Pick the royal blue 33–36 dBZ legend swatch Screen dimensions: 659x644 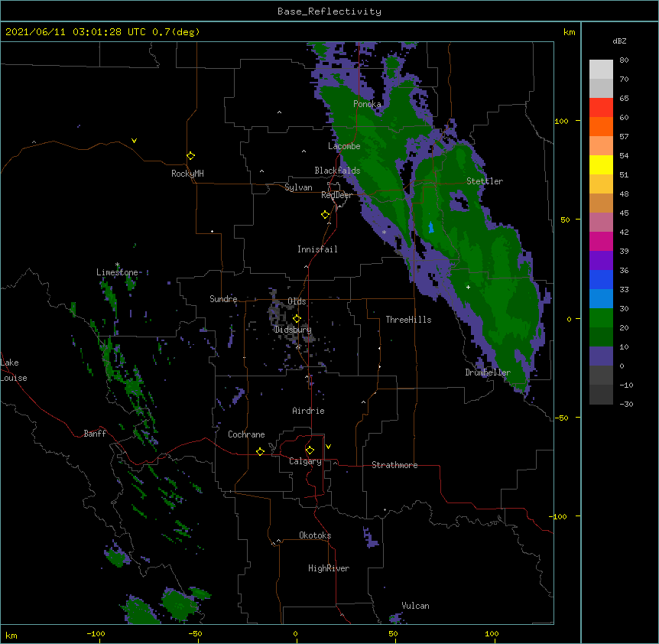tap(601, 280)
